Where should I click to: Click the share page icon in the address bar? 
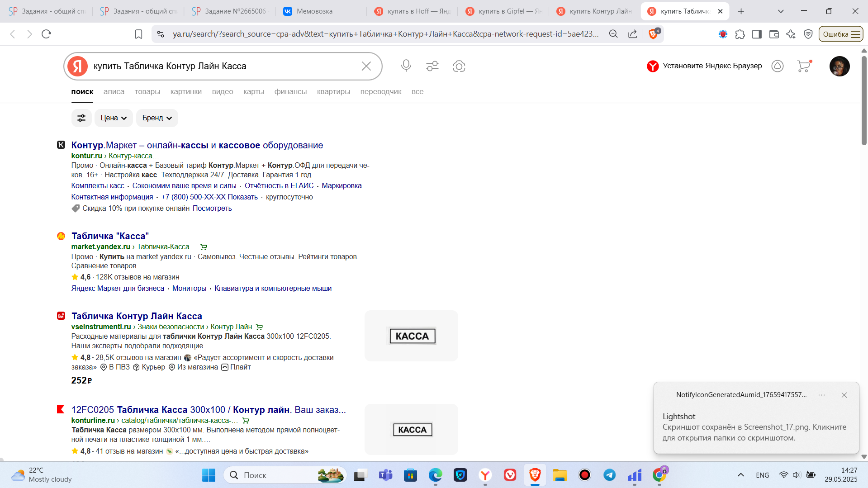point(633,34)
